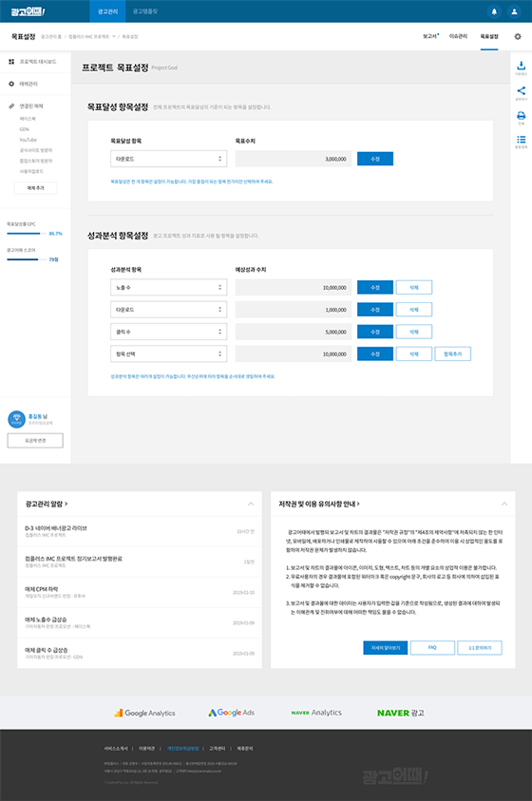Image resolution: width=532 pixels, height=801 pixels.
Task: Collapse the 광고관리 알람 panel
Action: (x=251, y=504)
